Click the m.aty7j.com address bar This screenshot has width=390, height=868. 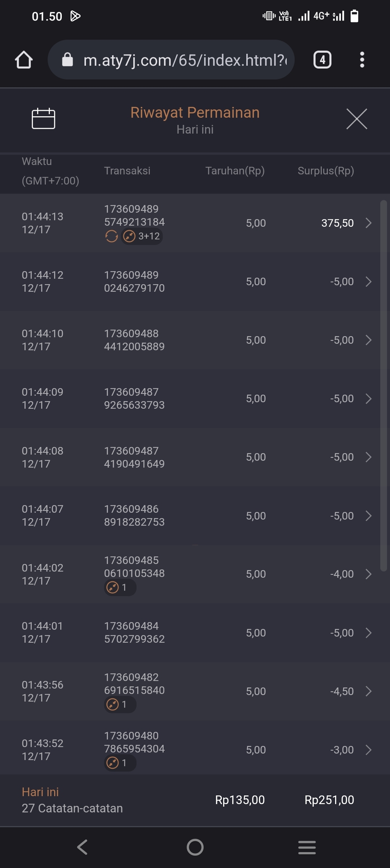[x=184, y=60]
